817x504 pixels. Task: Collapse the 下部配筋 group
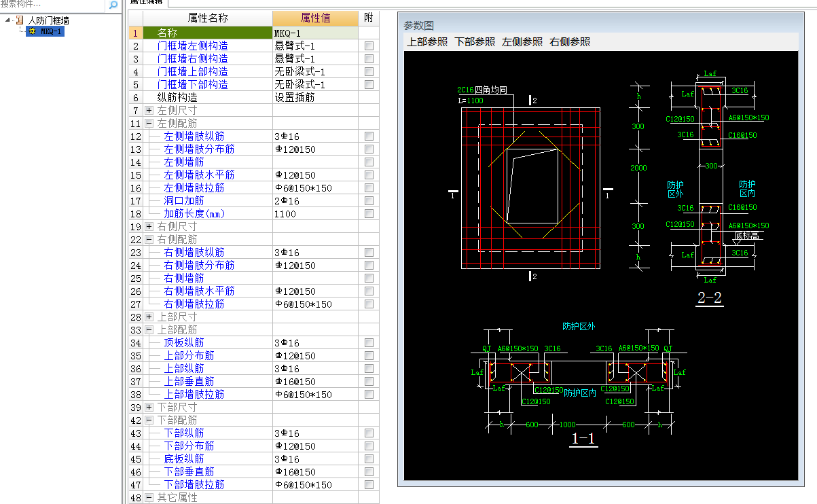point(149,420)
